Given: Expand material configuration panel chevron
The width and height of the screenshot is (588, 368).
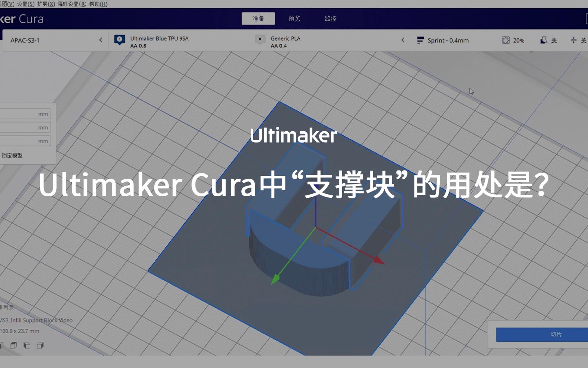Looking at the screenshot, I should click(403, 40).
